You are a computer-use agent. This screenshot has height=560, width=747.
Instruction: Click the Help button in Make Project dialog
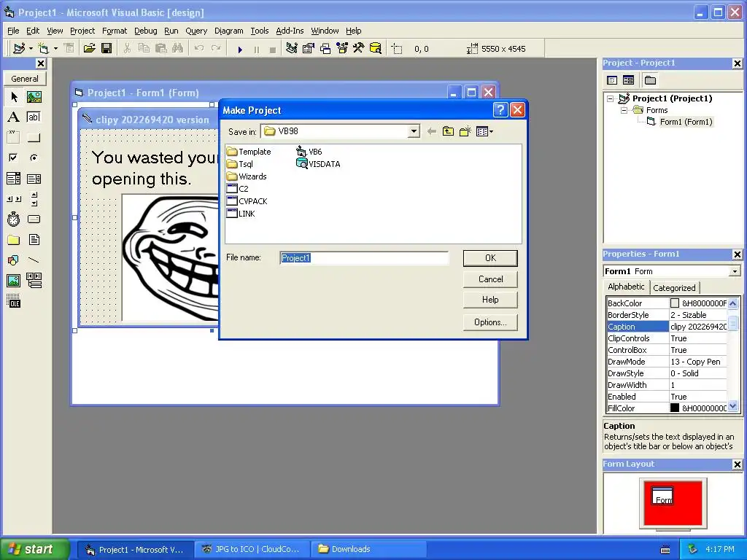(x=490, y=300)
